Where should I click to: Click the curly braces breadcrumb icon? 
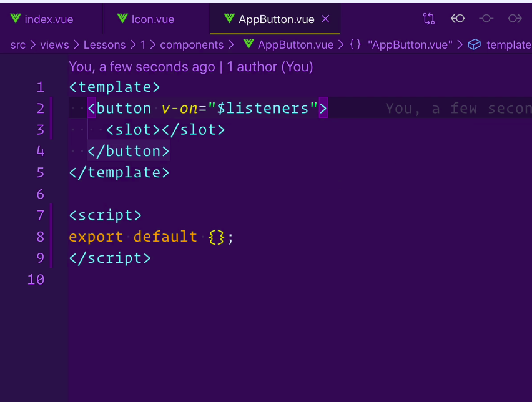pos(355,44)
